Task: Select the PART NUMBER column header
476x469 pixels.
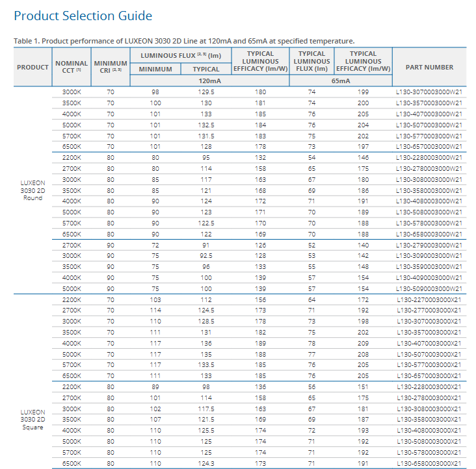Action: [429, 67]
